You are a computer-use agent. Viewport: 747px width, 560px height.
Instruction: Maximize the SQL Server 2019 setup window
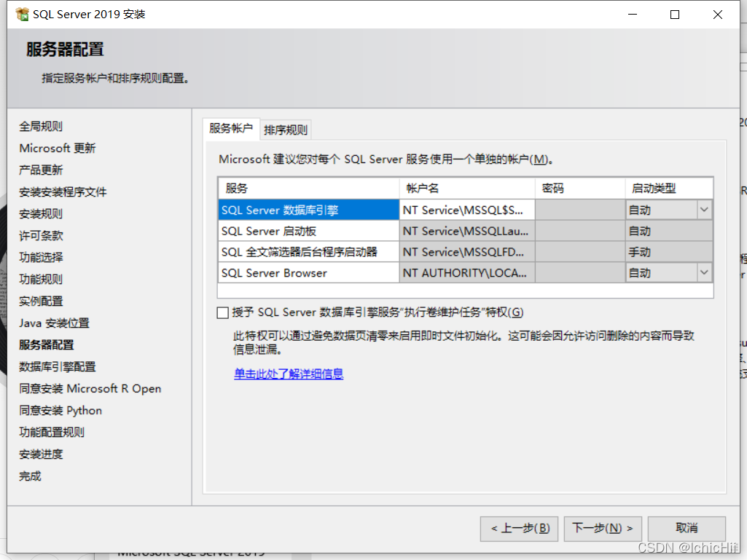[x=675, y=15]
